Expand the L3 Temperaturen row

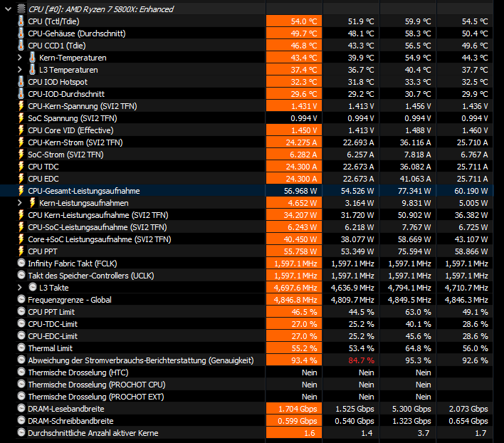(x=20, y=70)
